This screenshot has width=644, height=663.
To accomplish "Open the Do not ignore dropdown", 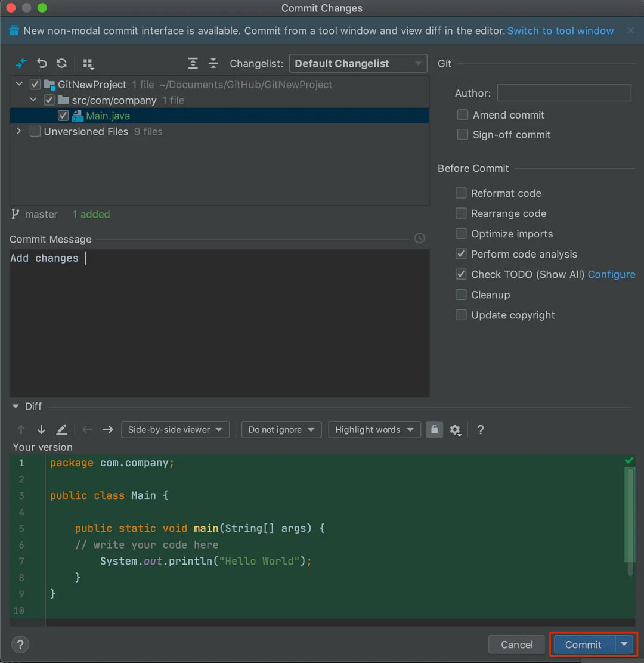I will pos(281,430).
